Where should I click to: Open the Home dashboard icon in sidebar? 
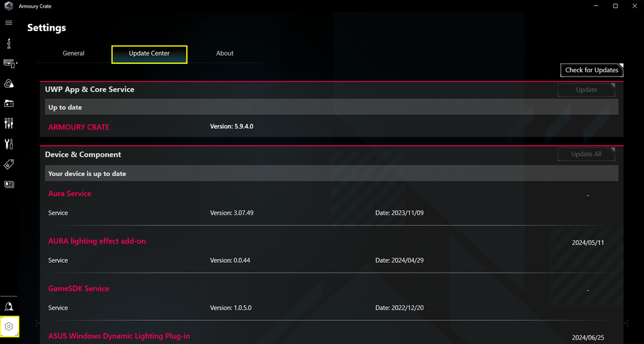pos(8,43)
